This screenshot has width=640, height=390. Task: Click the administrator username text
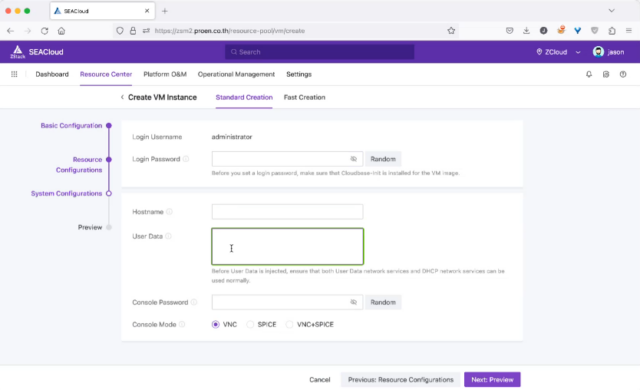point(232,137)
